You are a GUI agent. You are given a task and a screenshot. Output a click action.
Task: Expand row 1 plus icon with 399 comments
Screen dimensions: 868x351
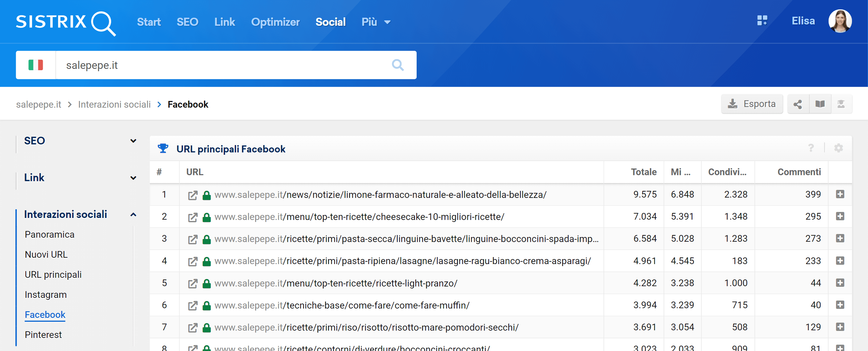tap(840, 194)
